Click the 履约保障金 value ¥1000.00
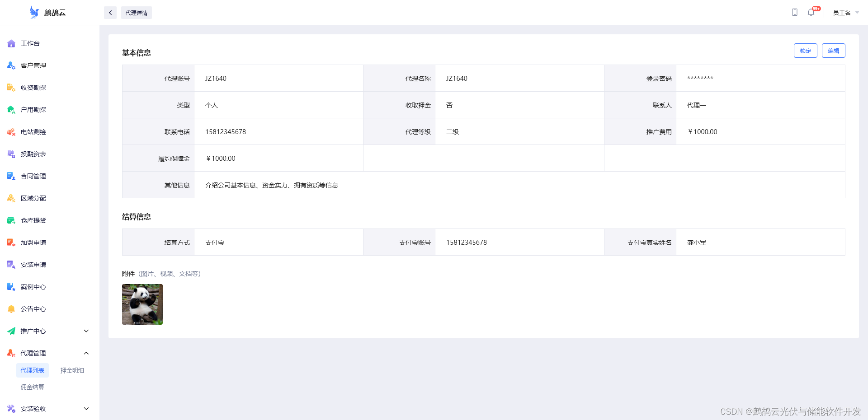The height and width of the screenshot is (420, 868). pyautogui.click(x=221, y=159)
